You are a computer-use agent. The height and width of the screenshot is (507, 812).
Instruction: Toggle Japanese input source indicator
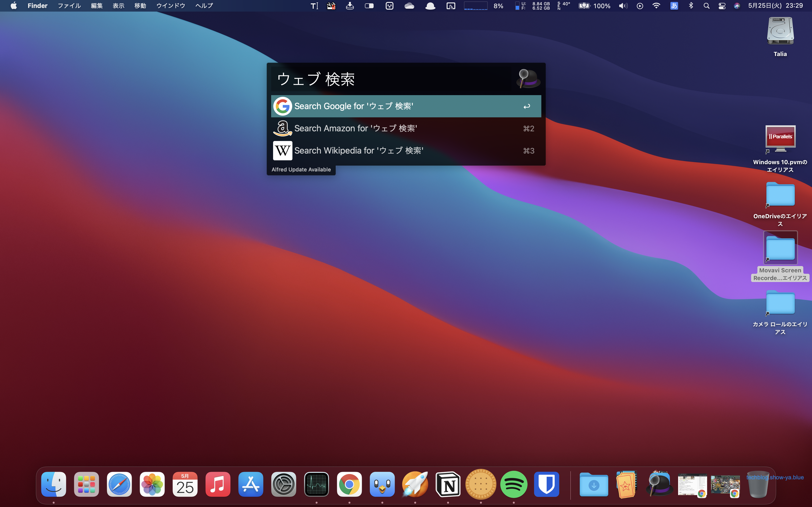point(674,6)
